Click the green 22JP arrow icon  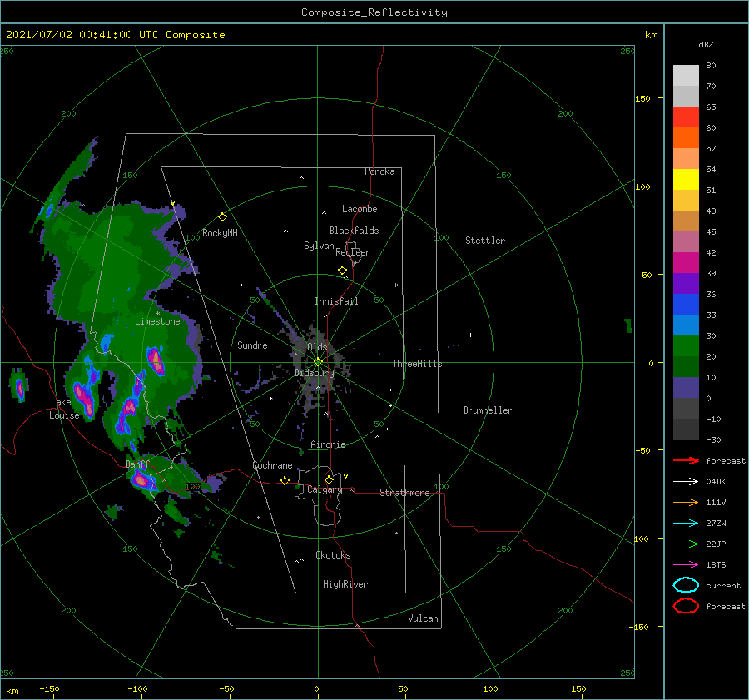[x=686, y=544]
